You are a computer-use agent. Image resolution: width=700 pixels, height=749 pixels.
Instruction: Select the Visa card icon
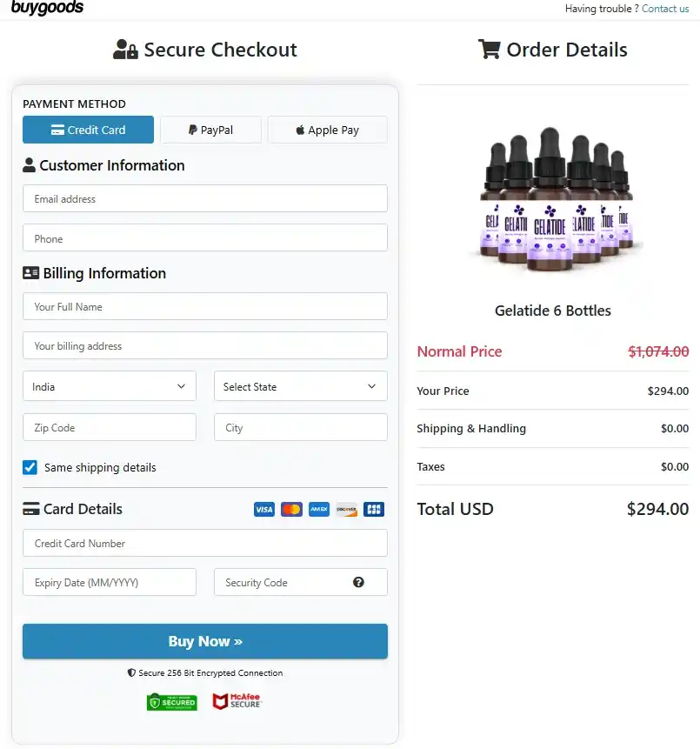pos(263,509)
